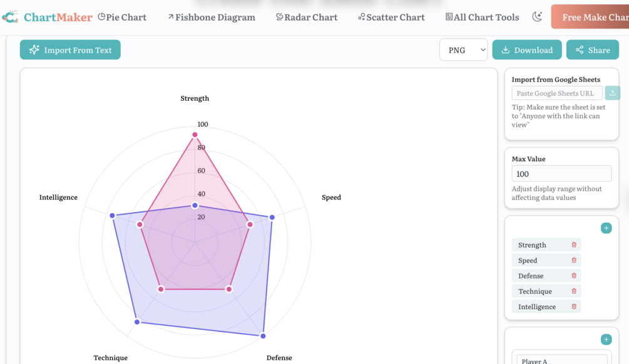629x364 pixels.
Task: Open All Chart Tools menu
Action: 482,17
